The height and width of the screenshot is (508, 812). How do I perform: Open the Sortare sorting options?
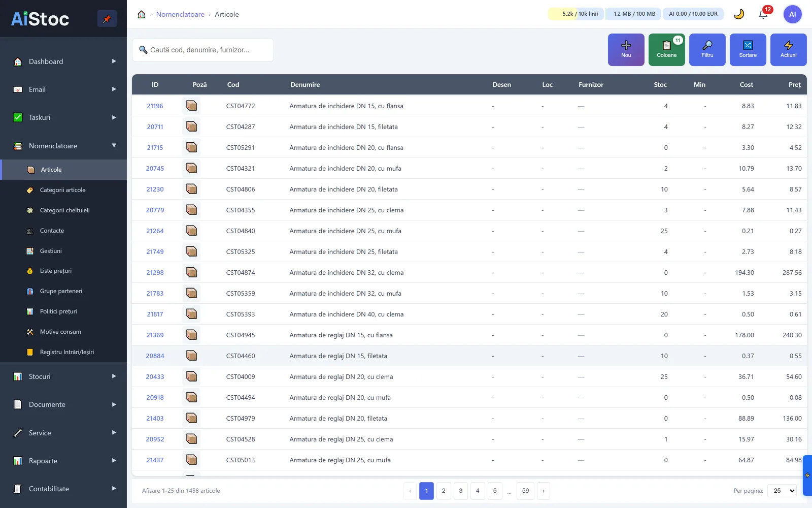(x=748, y=50)
